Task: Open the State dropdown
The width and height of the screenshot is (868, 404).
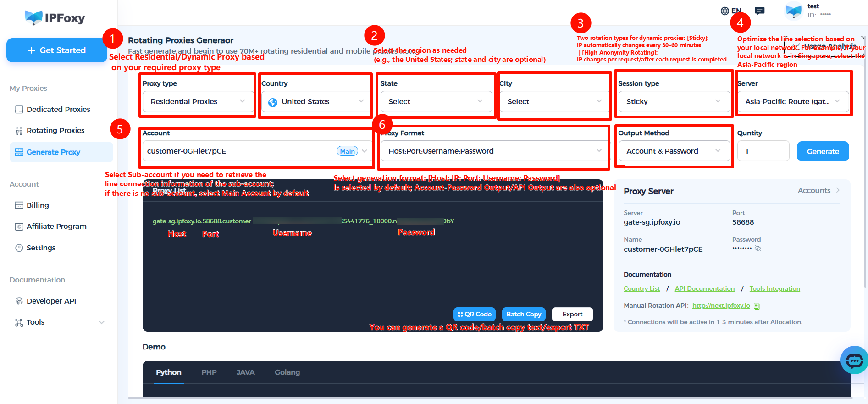Action: click(x=436, y=101)
